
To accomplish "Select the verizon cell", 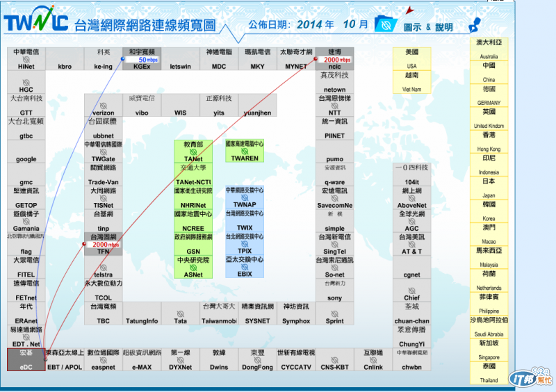I will point(104,105).
